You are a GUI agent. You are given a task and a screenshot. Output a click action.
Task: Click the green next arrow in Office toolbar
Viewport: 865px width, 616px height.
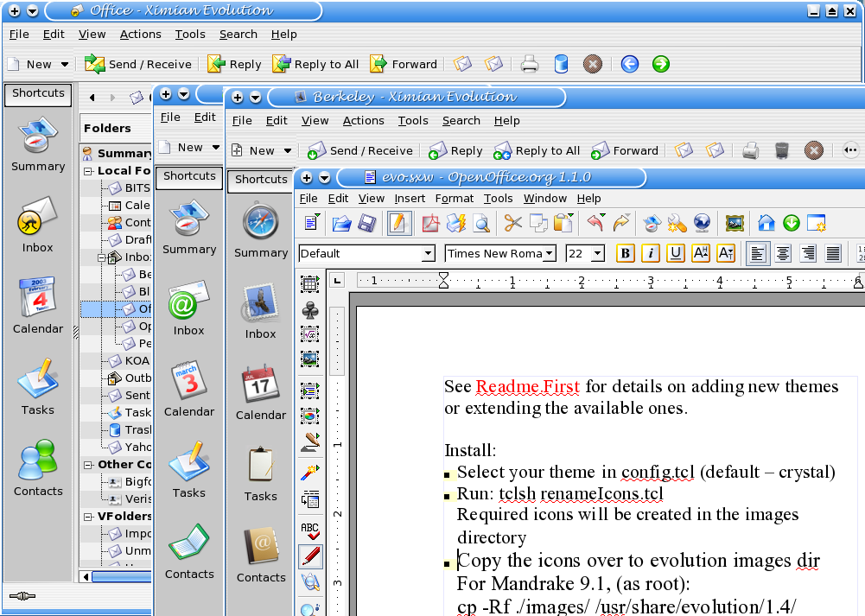tap(661, 64)
